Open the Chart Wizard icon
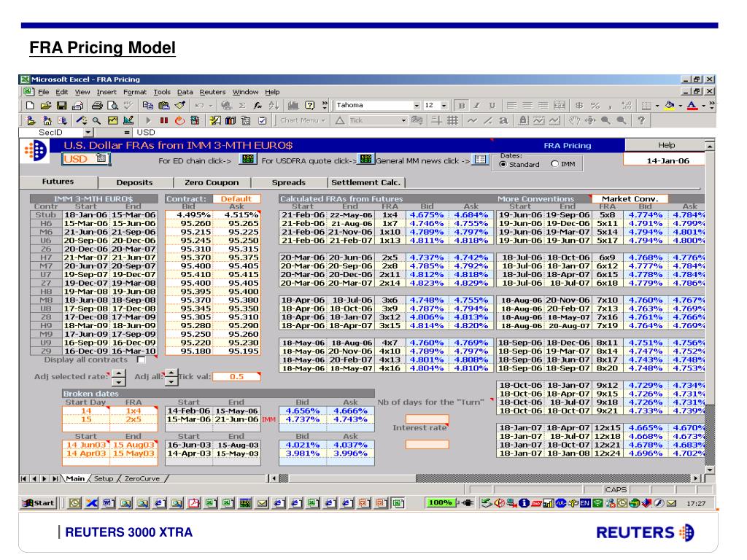The image size is (747, 560). [293, 106]
